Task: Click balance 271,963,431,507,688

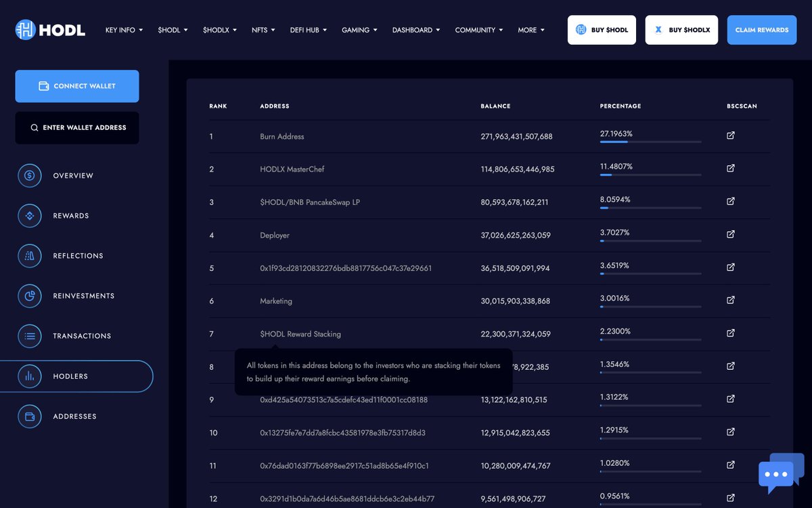Action: click(517, 136)
